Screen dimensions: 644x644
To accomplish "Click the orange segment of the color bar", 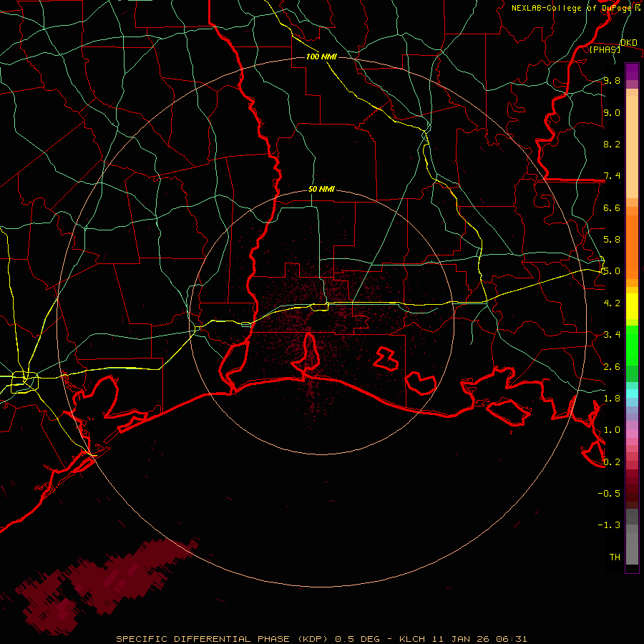I will 632,248.
